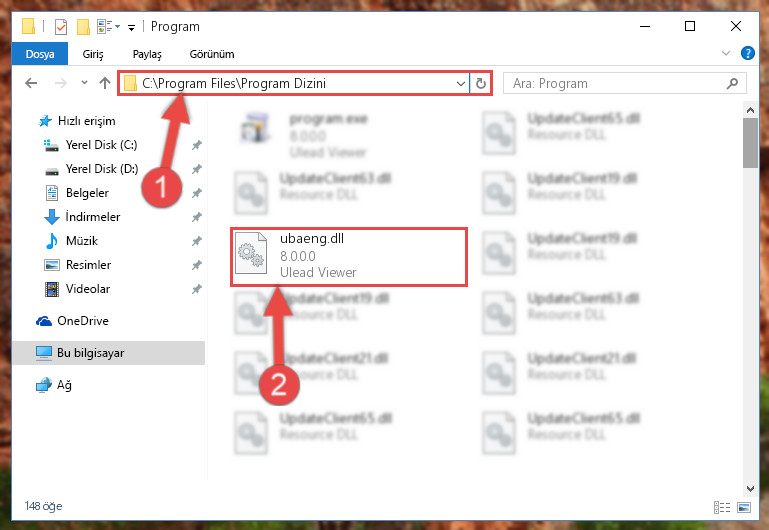Click the New folder quick access icon

(83, 26)
